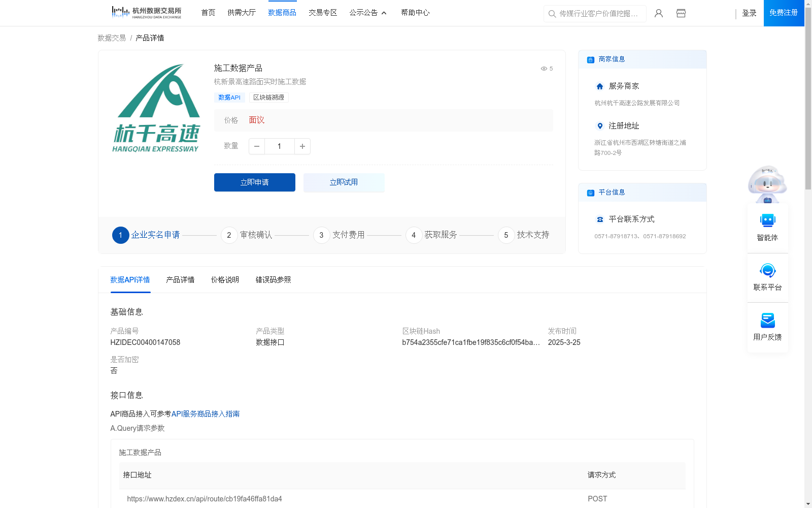The image size is (812, 508).
Task: Select step 2 审核确认
Action: tap(247, 235)
